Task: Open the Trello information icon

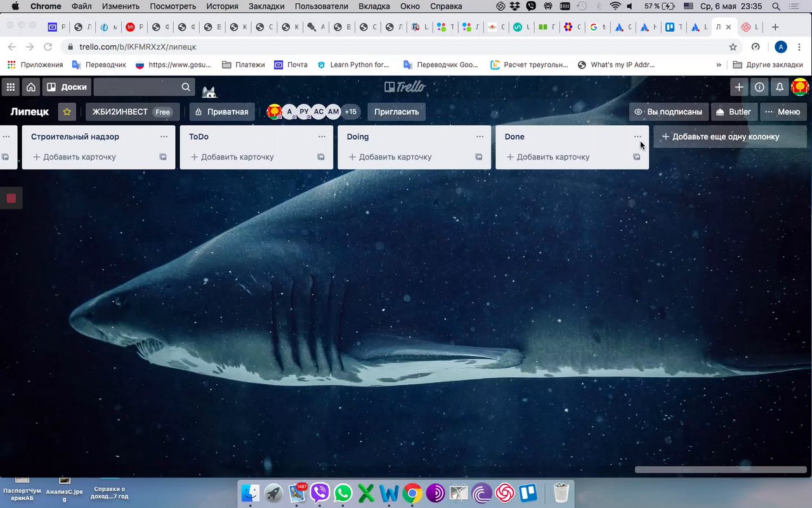Action: coord(759,87)
